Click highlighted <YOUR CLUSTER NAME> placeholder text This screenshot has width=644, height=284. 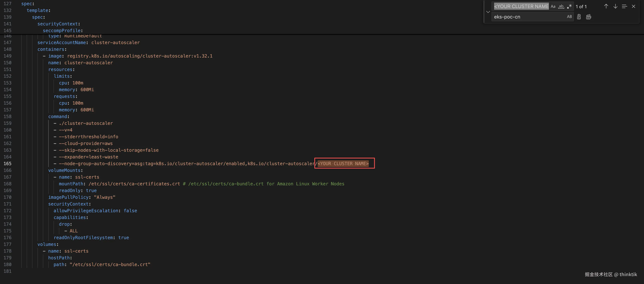pos(343,163)
